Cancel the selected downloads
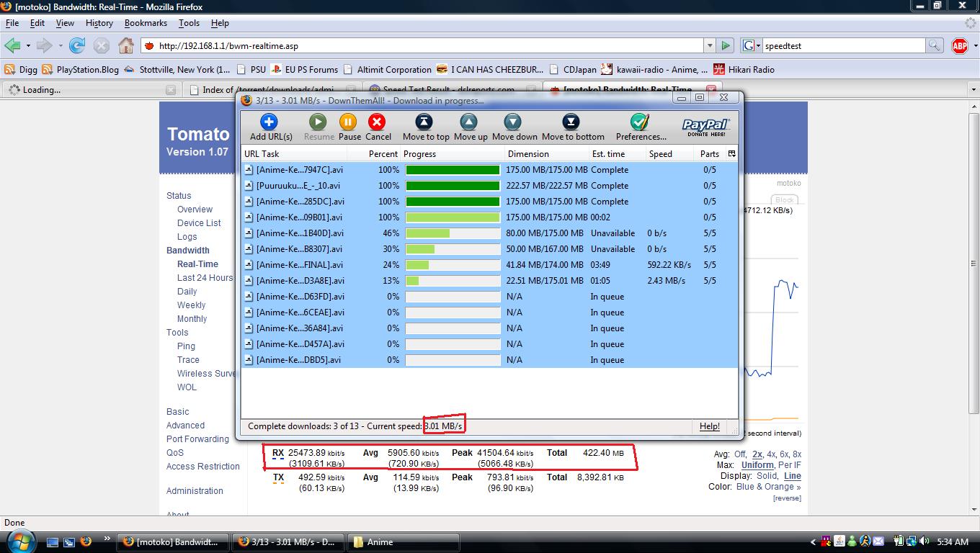 [x=377, y=122]
